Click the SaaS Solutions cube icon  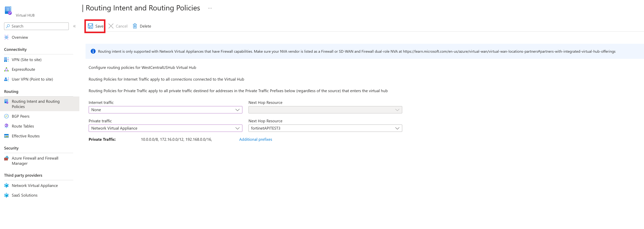coord(7,195)
